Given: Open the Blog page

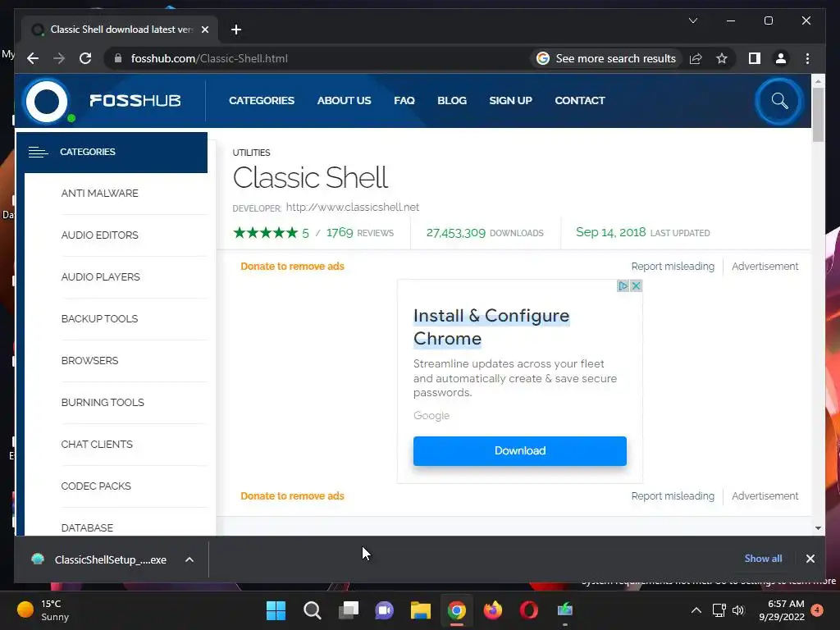Looking at the screenshot, I should pyautogui.click(x=452, y=101).
